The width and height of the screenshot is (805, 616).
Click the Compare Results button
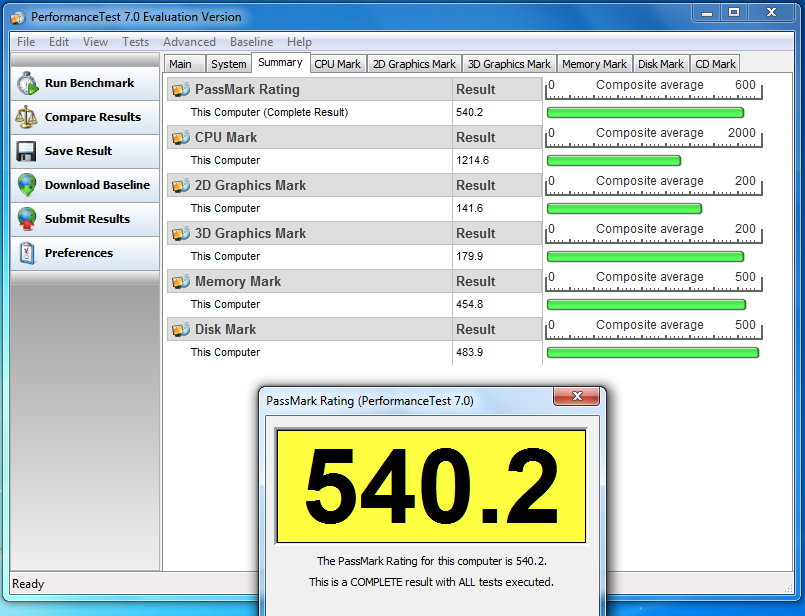85,117
